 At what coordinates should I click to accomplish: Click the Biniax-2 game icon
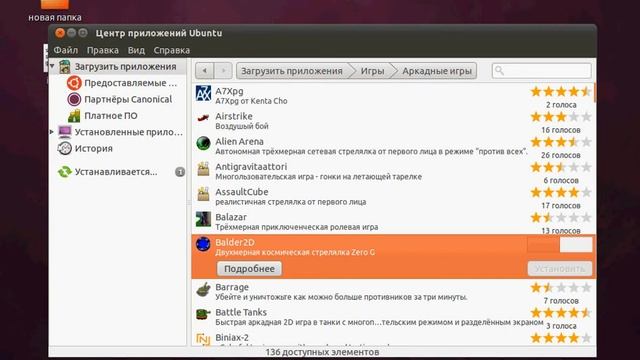[x=203, y=339]
